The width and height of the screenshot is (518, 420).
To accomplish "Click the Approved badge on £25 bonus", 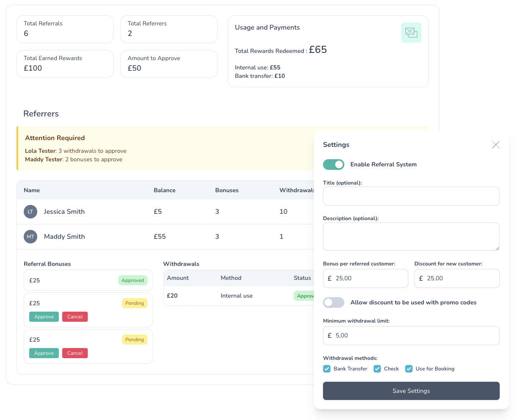I will 133,280.
